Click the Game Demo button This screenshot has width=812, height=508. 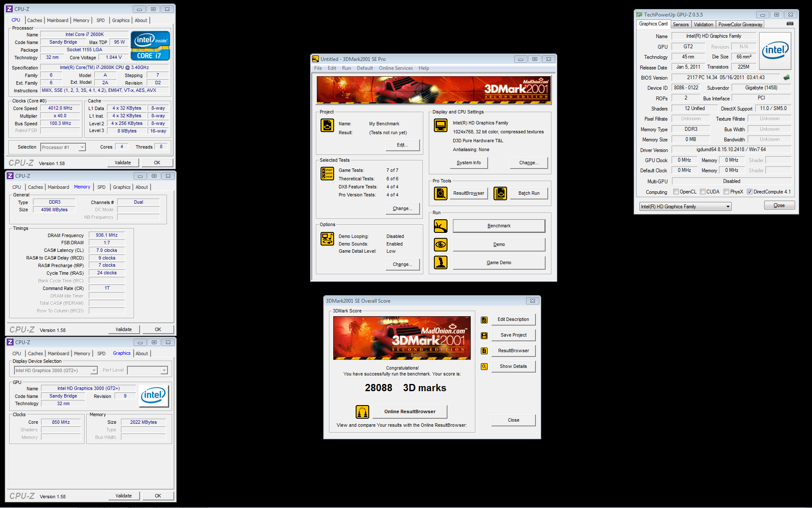[x=499, y=262]
